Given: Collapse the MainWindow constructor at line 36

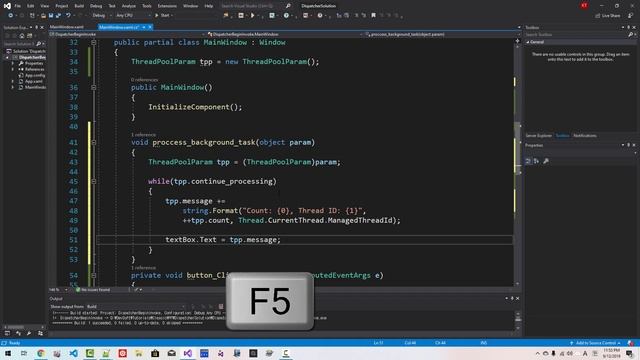Looking at the screenshot, I should (93, 87).
